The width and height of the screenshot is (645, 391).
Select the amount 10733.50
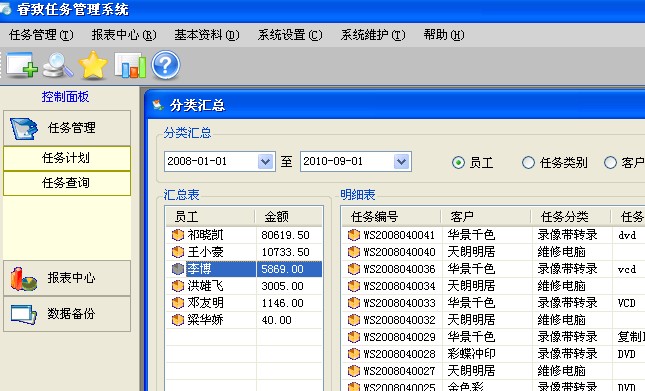click(285, 252)
